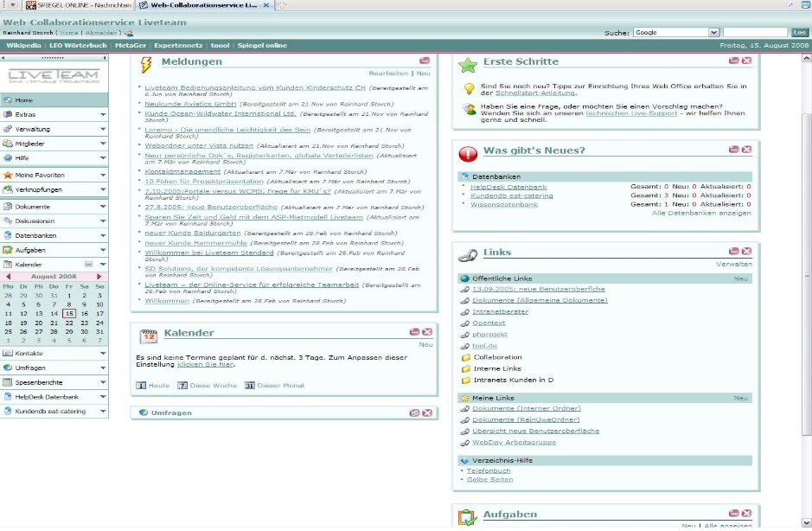Click the Los search button
The image size is (812, 531).
coord(799,32)
